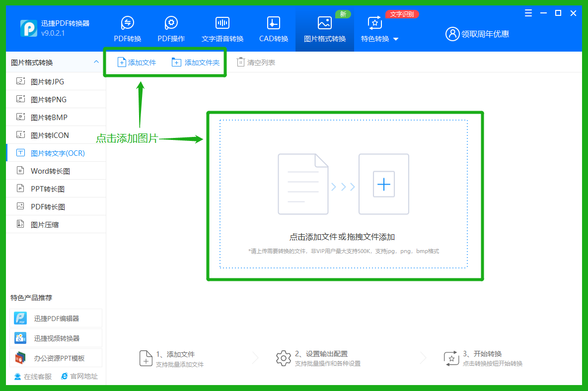Click the PPT转长图 icon
Image resolution: width=588 pixels, height=391 pixels.
[21, 189]
